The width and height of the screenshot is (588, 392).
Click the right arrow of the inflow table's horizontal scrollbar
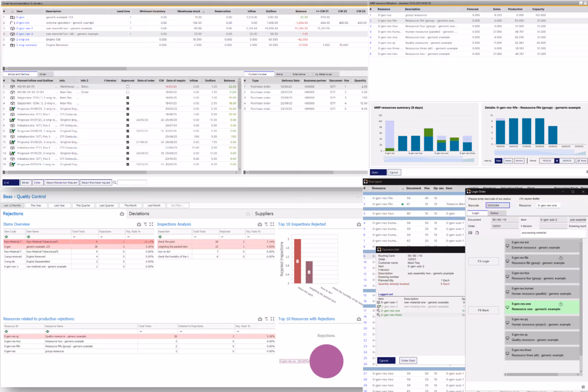(236, 172)
